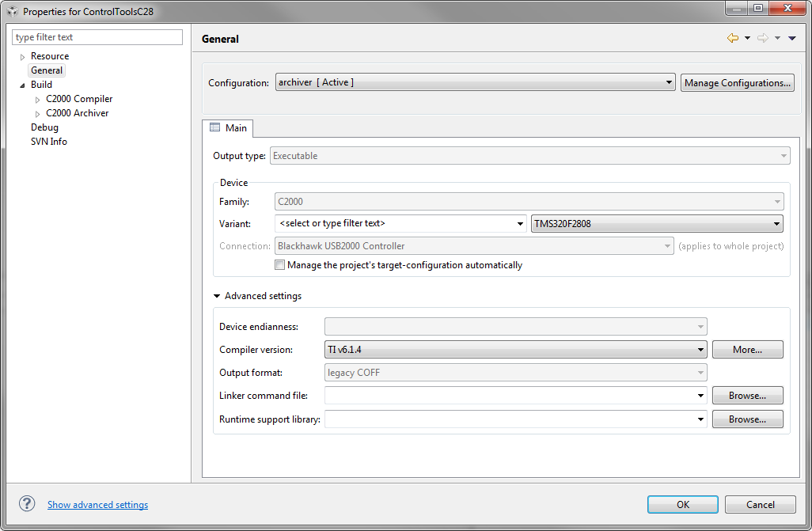Screen dimensions: 812x531
Task: Expand the C2000 Compiler tree node
Action: 37,98
